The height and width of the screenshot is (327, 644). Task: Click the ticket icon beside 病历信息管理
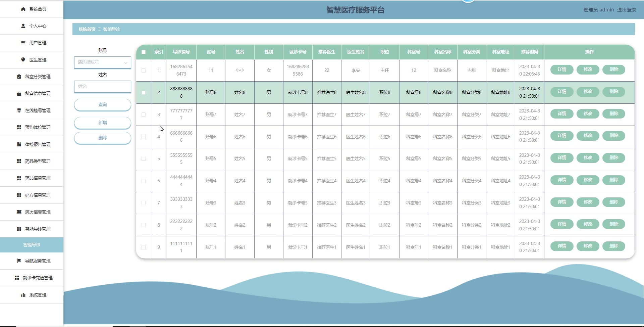19,212
